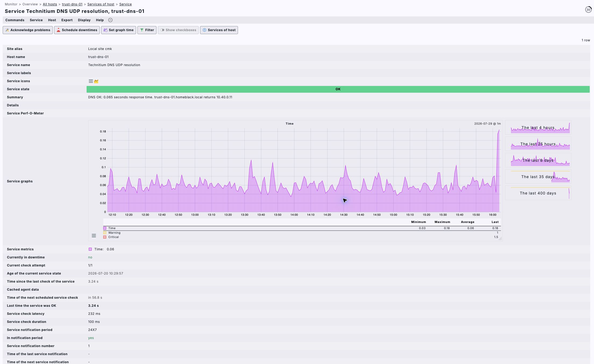Click the Currently in downtime value no
Image resolution: width=594 pixels, height=364 pixels.
(x=90, y=257)
